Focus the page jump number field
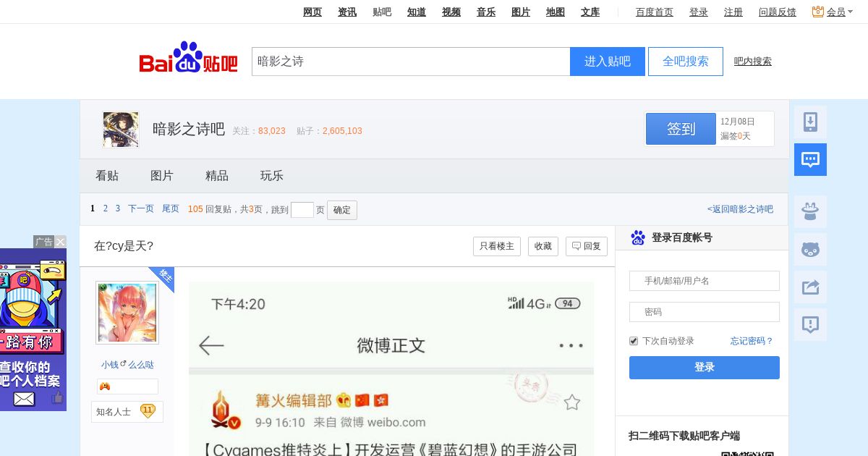 302,210
